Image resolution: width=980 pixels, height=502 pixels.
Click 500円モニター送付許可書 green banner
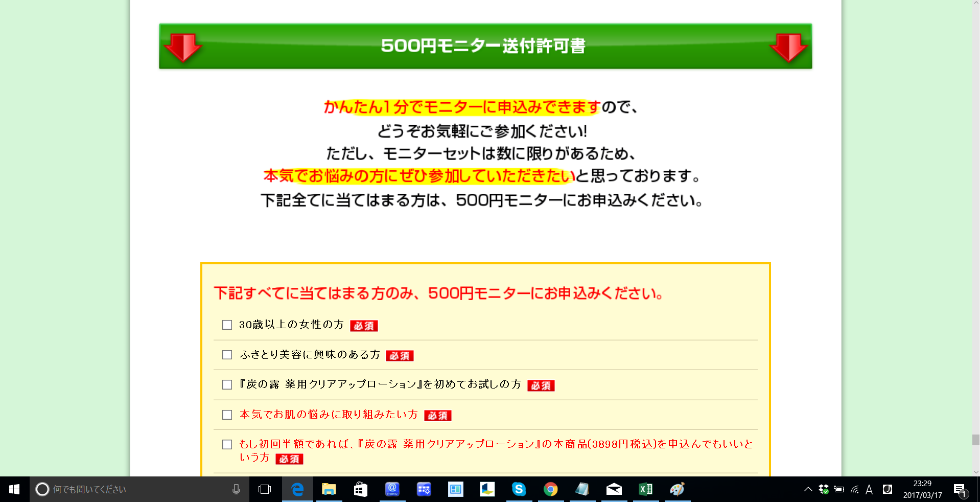pos(485,46)
